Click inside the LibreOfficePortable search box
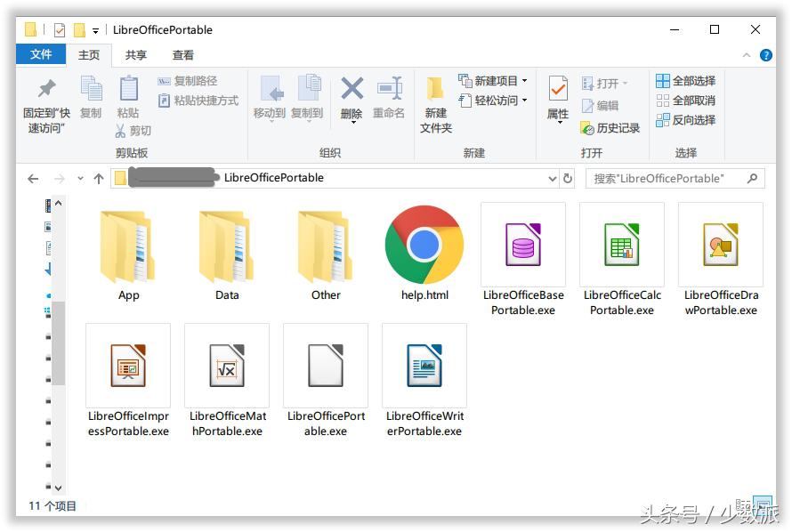Screen dimensions: 792x532 click(672, 178)
